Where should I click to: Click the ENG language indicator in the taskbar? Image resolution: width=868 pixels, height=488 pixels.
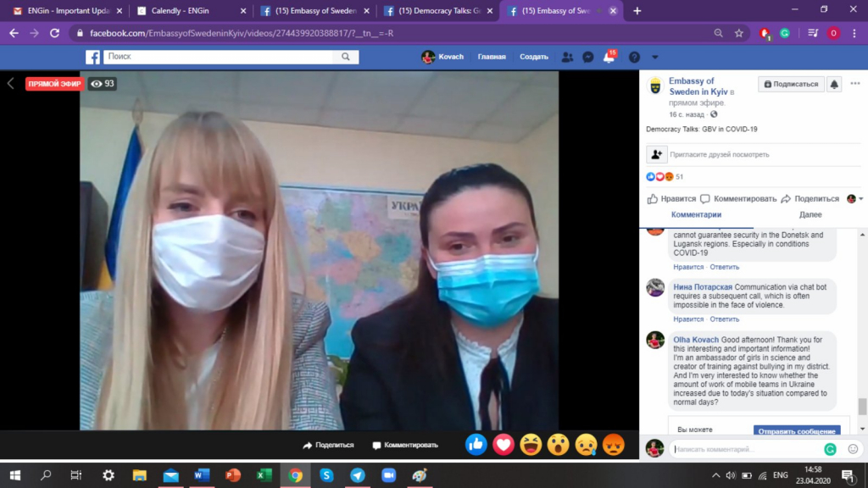click(x=781, y=475)
